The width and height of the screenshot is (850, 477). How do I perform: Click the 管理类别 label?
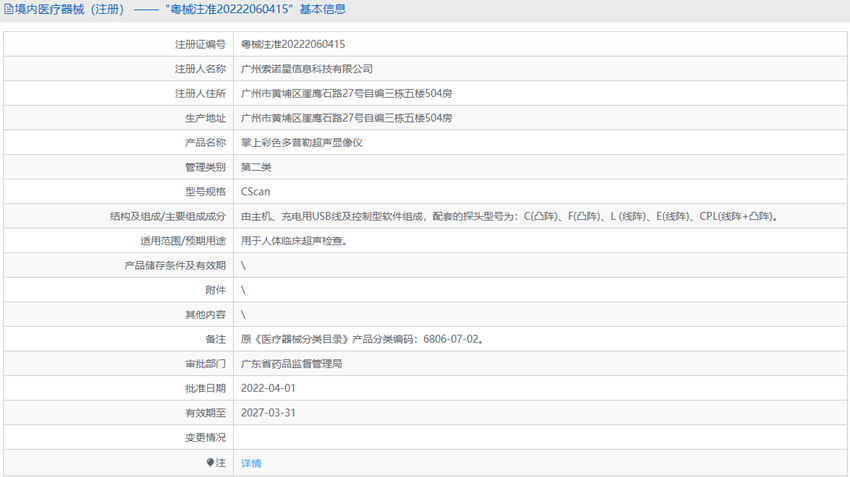(x=205, y=167)
